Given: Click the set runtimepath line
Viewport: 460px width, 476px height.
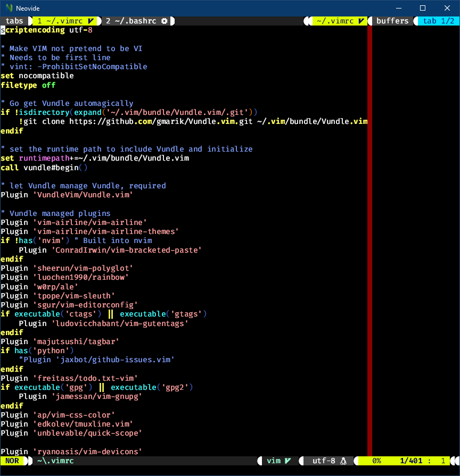Looking at the screenshot, I should point(95,158).
